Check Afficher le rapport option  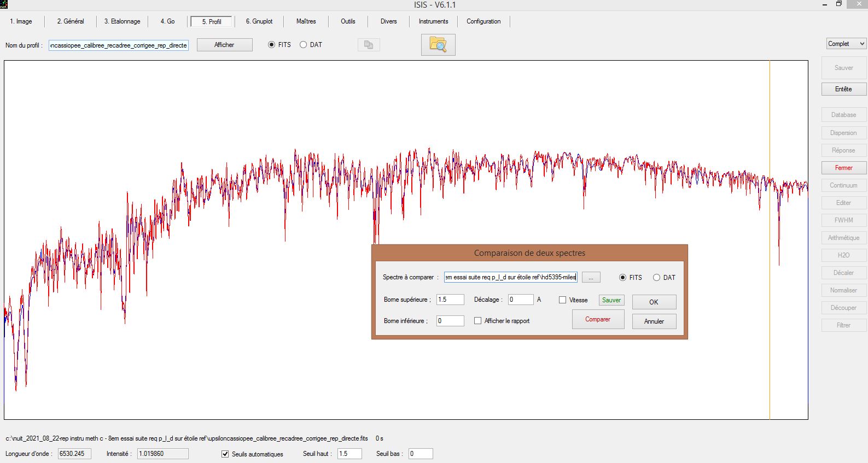[477, 321]
